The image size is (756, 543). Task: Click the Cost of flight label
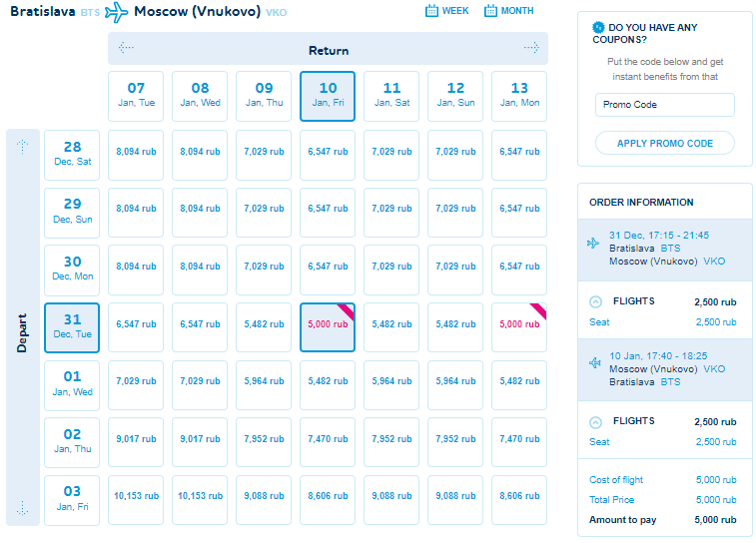(x=616, y=480)
